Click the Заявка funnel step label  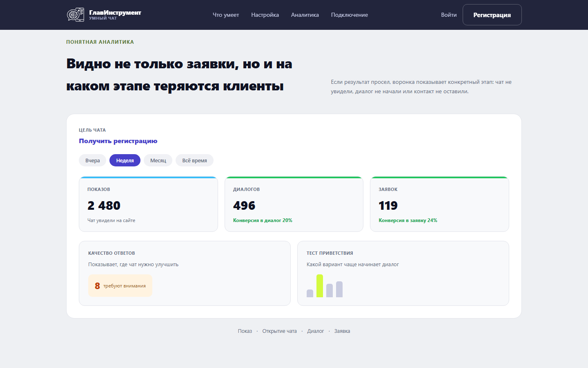[x=342, y=331]
